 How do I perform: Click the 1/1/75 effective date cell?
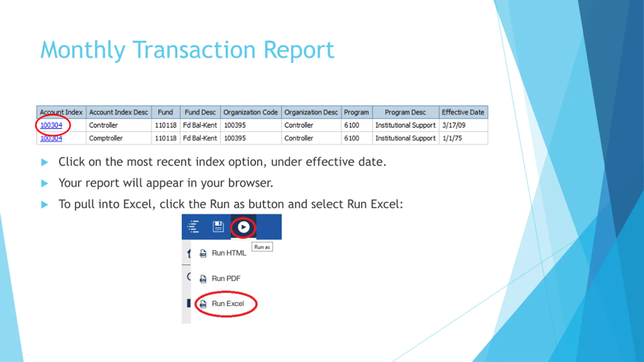pos(463,138)
